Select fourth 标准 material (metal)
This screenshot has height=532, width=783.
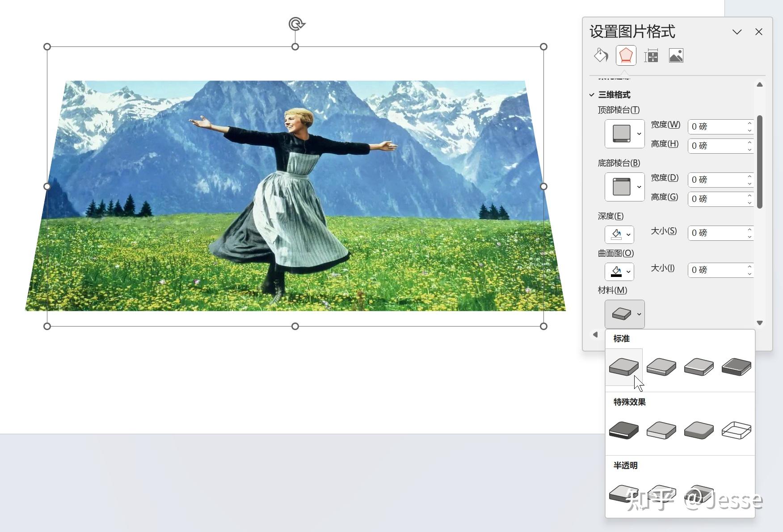[x=737, y=367]
